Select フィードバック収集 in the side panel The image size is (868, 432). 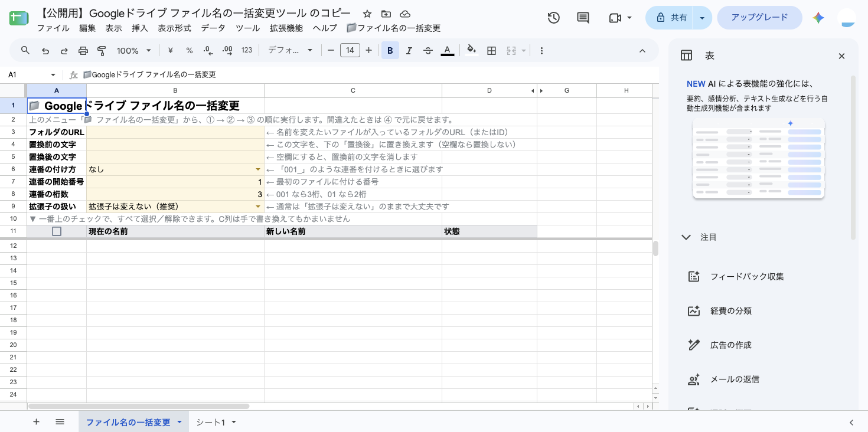(747, 276)
